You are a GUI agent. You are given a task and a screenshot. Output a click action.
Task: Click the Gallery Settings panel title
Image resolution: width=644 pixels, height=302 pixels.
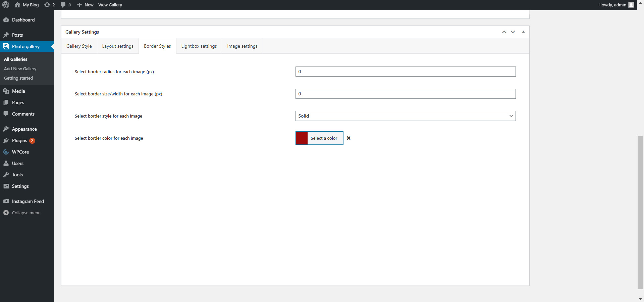click(x=82, y=32)
